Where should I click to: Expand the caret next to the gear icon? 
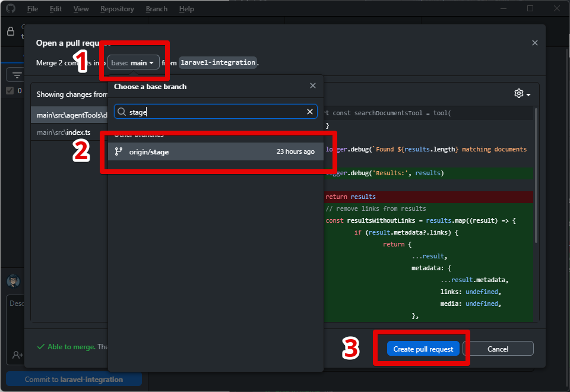[x=527, y=93]
